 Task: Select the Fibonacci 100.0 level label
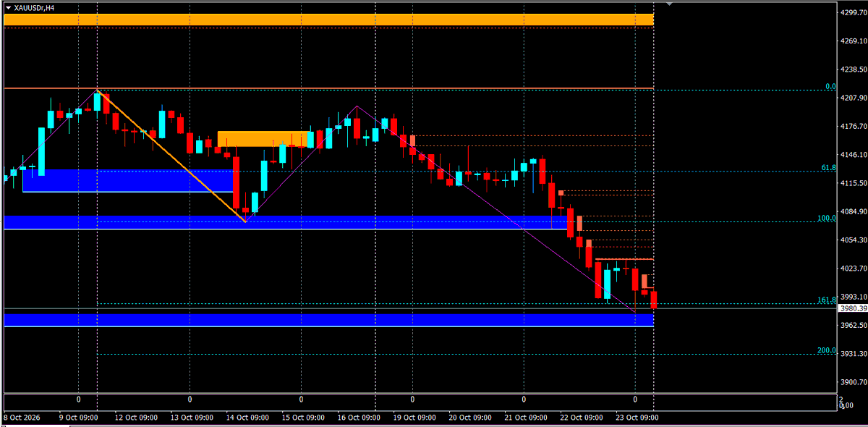coord(827,217)
